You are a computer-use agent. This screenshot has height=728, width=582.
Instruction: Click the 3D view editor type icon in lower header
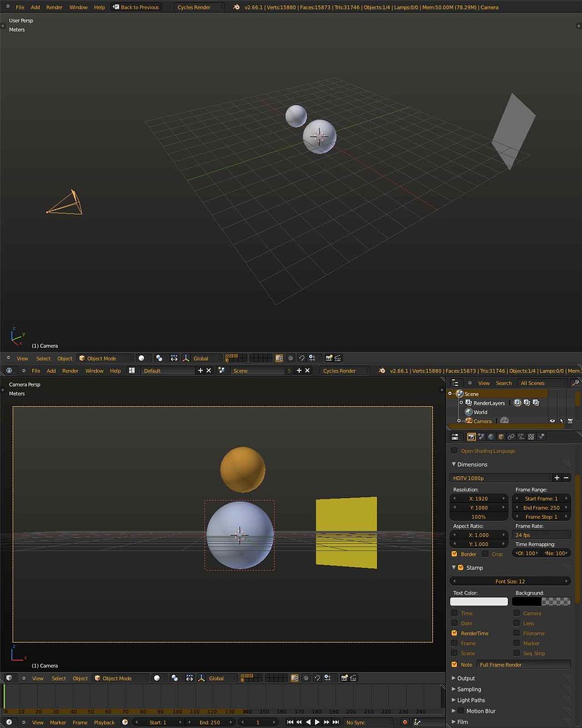tap(9, 678)
